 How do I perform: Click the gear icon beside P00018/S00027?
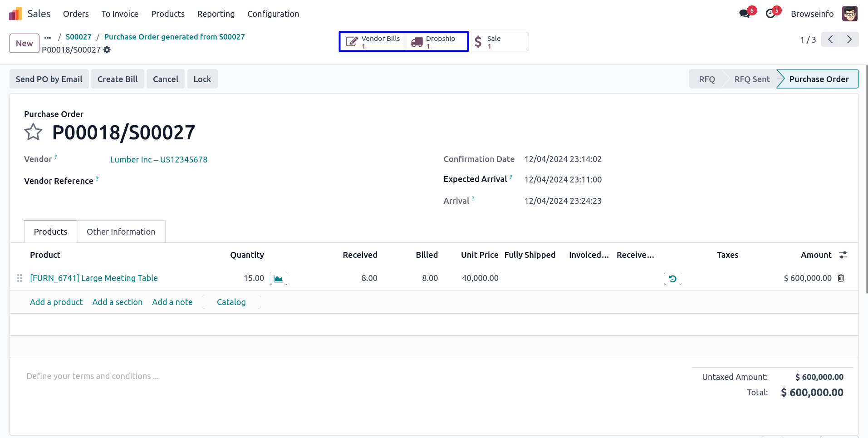(x=107, y=50)
